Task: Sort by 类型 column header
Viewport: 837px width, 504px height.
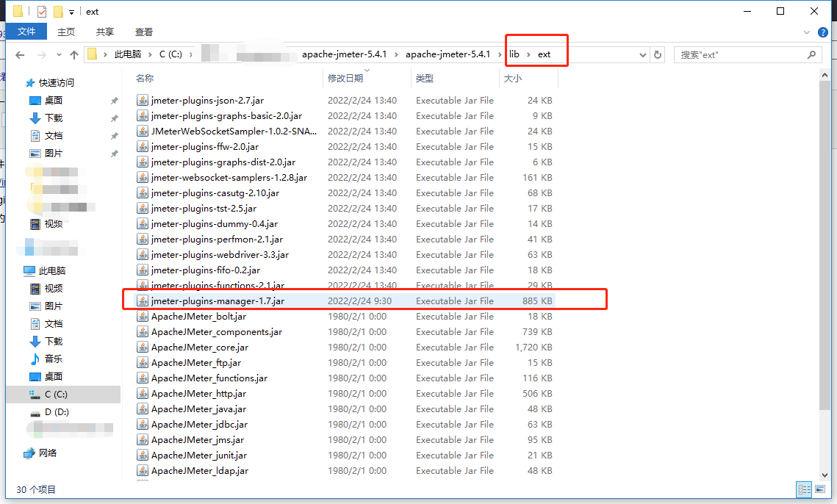Action: click(x=425, y=79)
